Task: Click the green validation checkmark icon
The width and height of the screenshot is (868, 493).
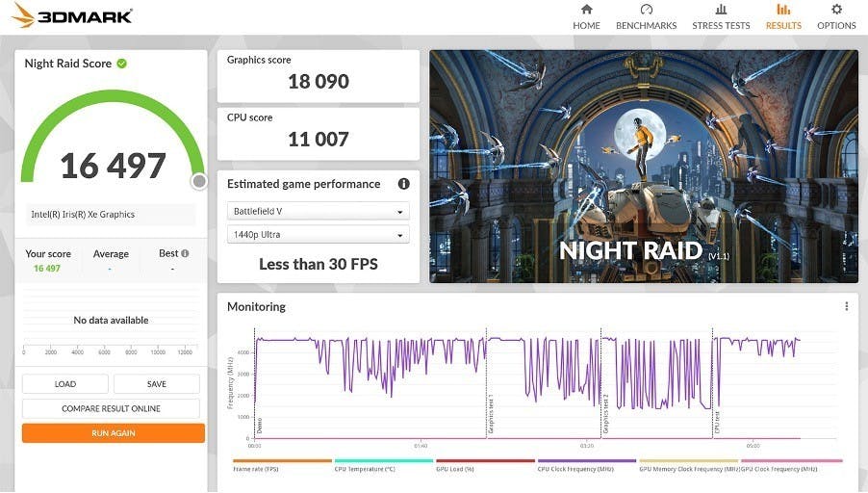Action: pos(122,64)
